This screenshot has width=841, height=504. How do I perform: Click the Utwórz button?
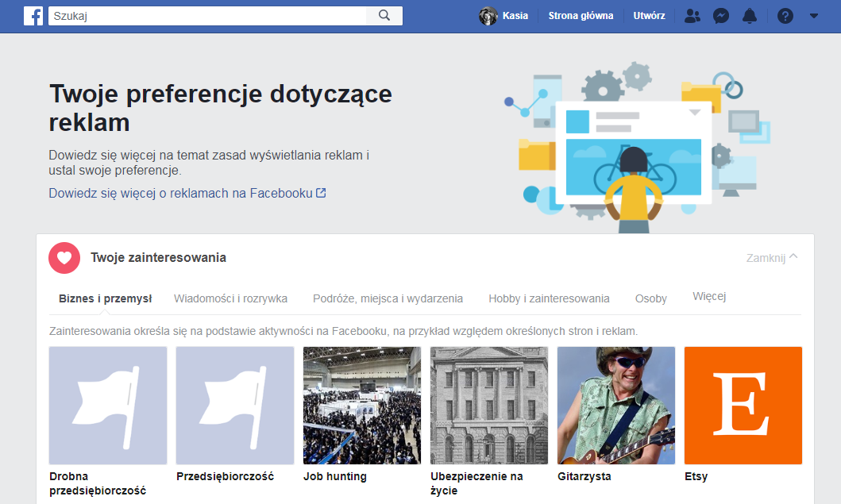649,16
